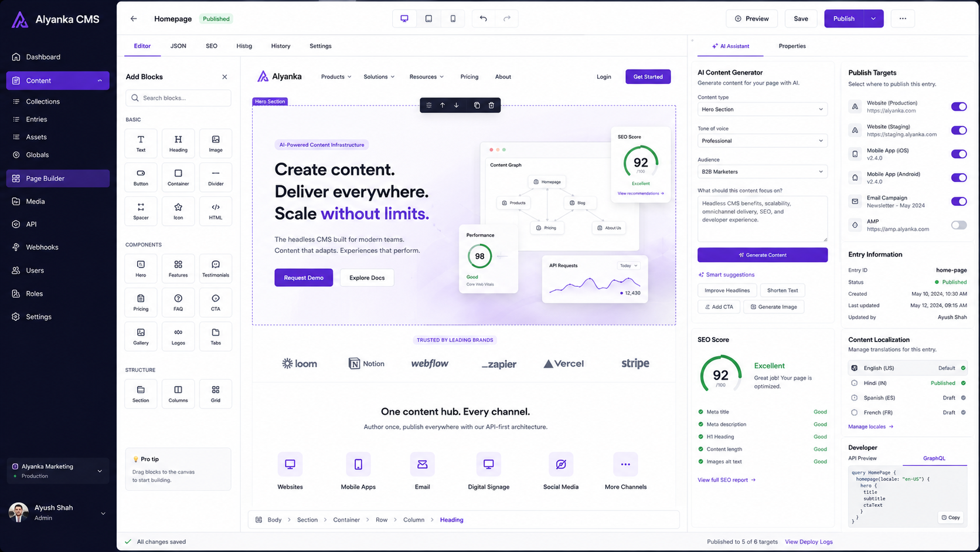Add the Tabs component
The width and height of the screenshot is (980, 552).
pos(216,337)
